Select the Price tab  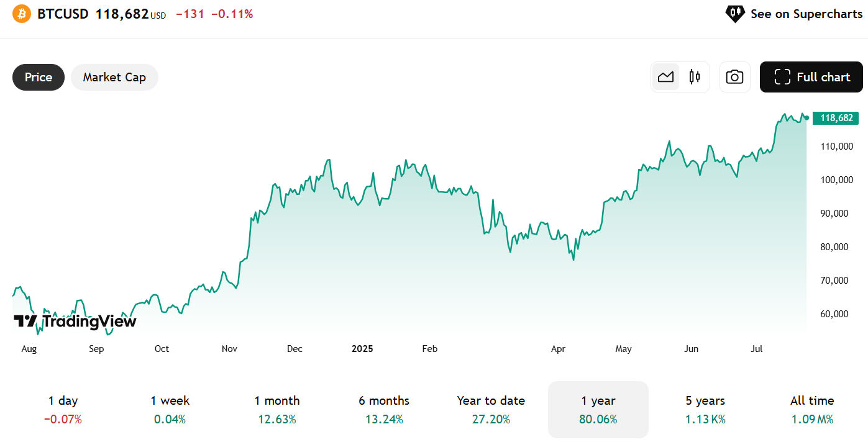pyautogui.click(x=39, y=77)
